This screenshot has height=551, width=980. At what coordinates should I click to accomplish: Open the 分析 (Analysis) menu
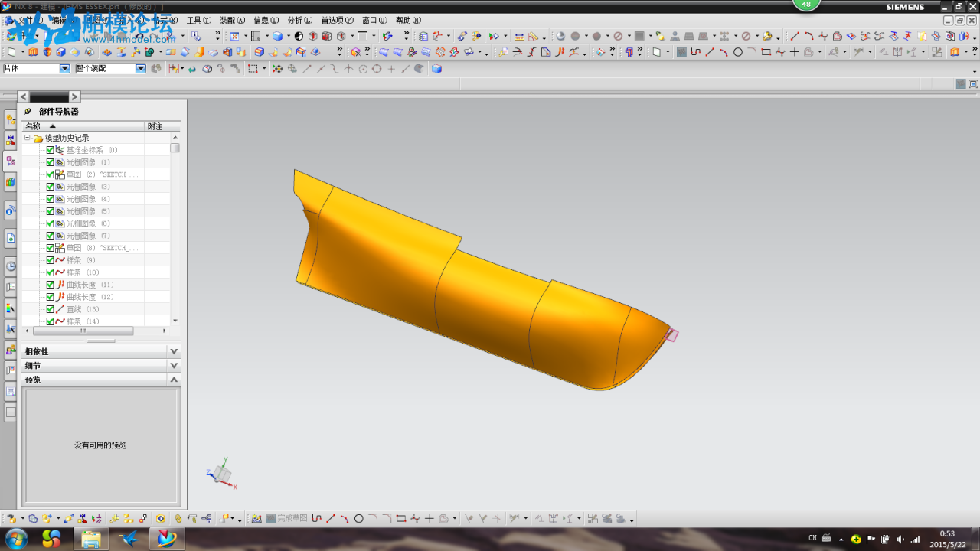click(x=300, y=21)
